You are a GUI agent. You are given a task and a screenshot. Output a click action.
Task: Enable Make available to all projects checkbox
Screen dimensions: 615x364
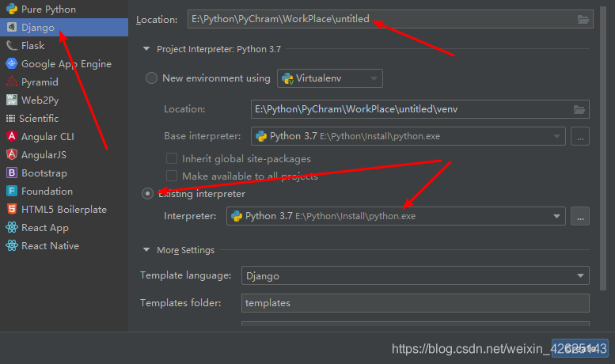[x=172, y=176]
